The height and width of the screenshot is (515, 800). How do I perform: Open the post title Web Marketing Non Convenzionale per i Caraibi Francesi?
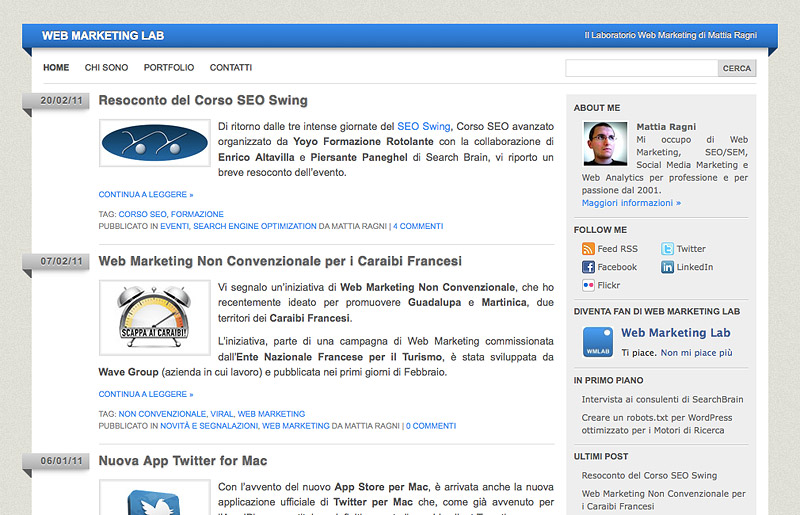click(x=280, y=261)
